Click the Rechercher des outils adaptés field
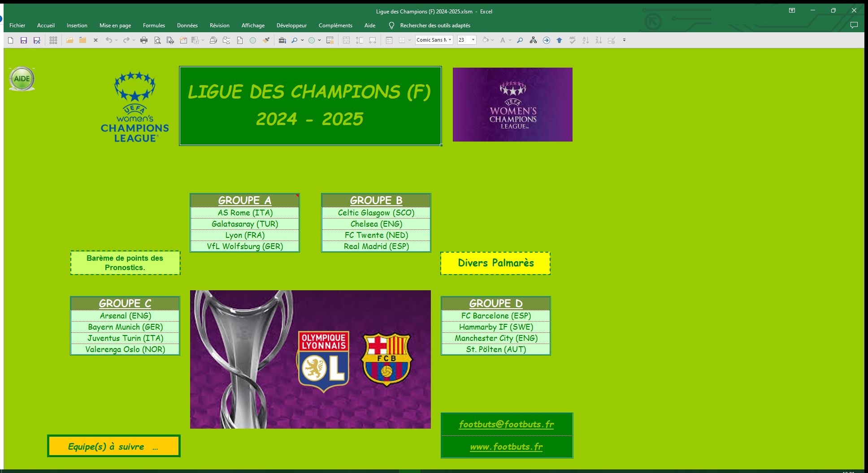Viewport: 868px width, 473px height. pyautogui.click(x=435, y=26)
